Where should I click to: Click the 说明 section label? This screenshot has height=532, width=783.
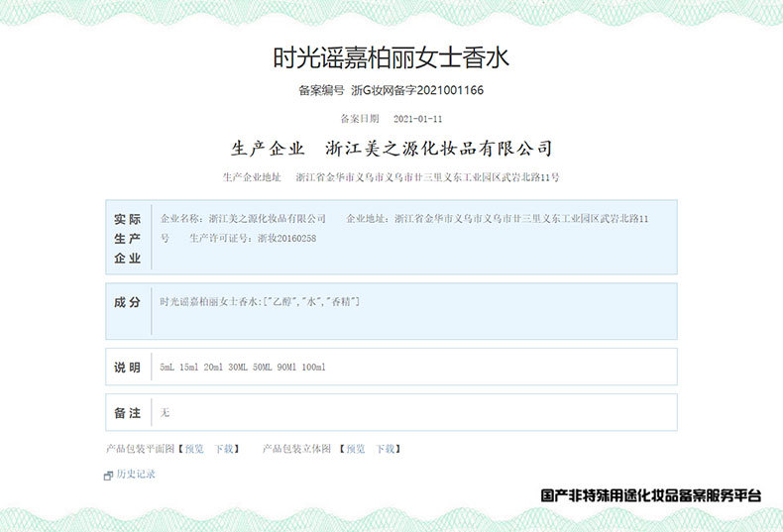coord(127,368)
